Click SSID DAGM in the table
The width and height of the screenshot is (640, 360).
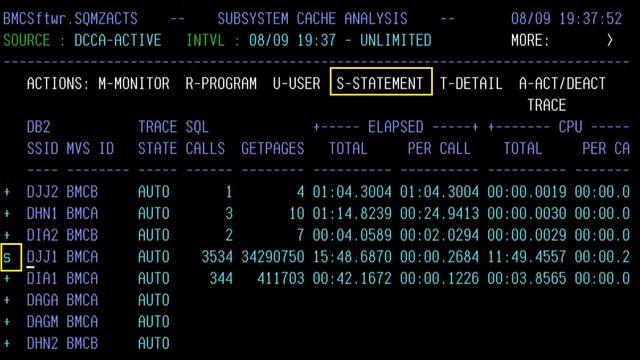pos(42,322)
